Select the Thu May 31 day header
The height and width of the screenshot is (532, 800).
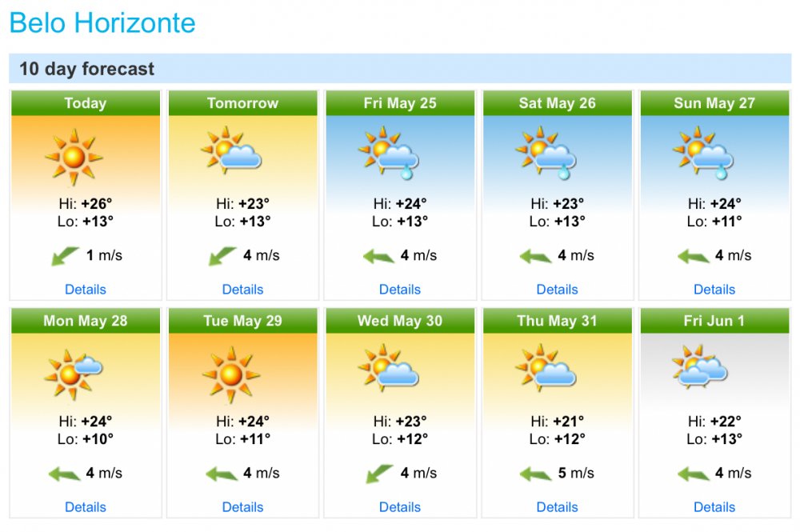(558, 321)
